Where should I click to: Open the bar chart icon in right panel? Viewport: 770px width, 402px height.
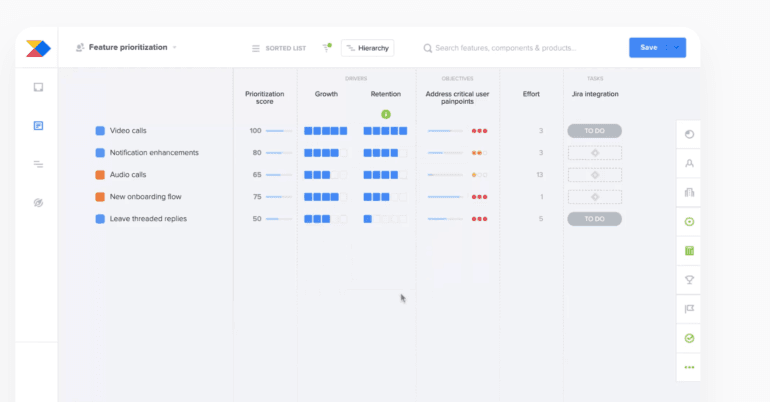689,192
